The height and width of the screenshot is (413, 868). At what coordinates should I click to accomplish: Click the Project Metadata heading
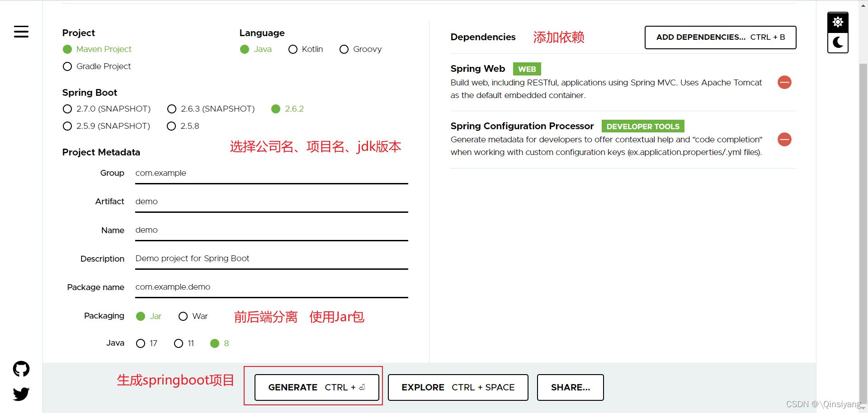tap(101, 152)
